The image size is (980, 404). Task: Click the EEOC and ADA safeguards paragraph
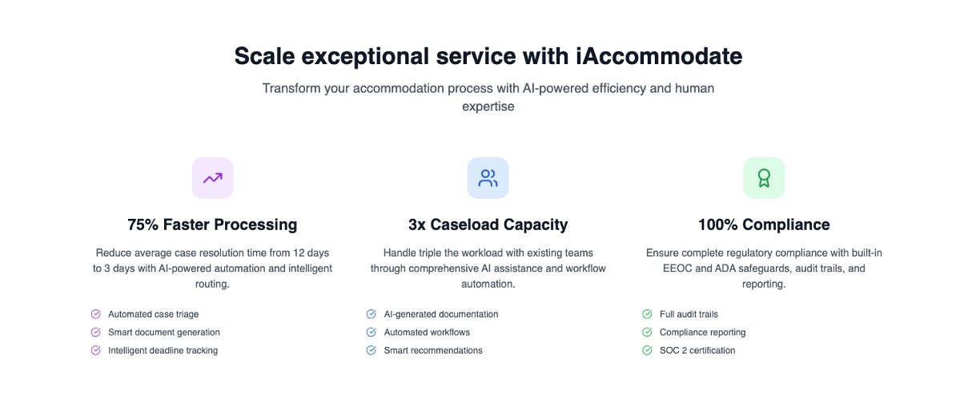click(x=764, y=269)
